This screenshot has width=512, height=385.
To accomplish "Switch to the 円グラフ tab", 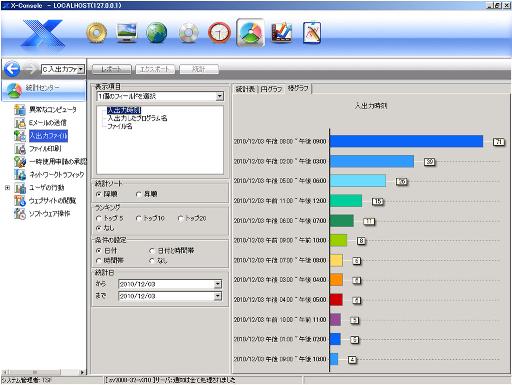I will pos(271,89).
